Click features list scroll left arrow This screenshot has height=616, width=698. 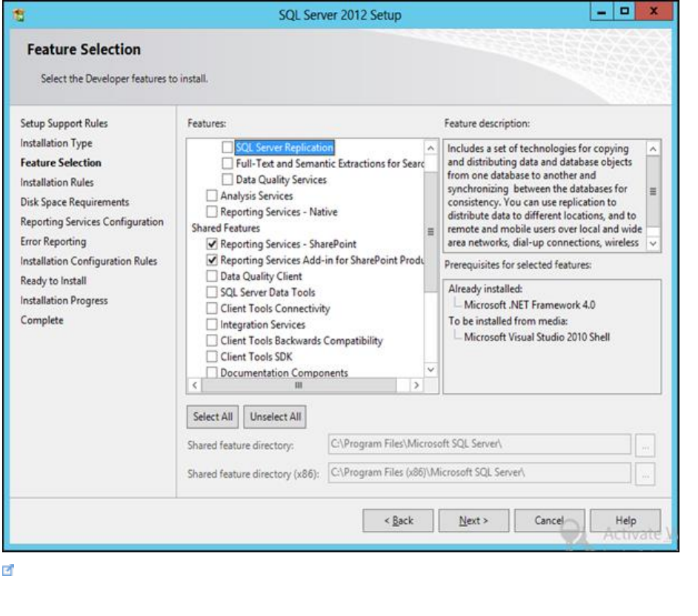pos(195,385)
